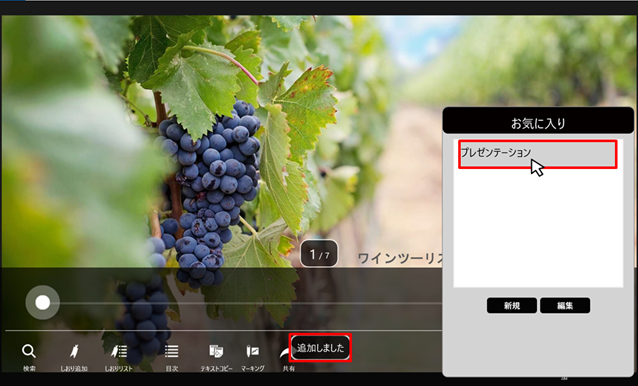Click the round page slider knob
638x386 pixels.
coord(43,303)
